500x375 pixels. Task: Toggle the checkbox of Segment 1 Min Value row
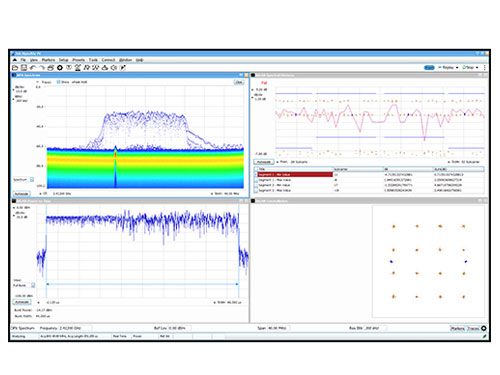click(x=256, y=175)
